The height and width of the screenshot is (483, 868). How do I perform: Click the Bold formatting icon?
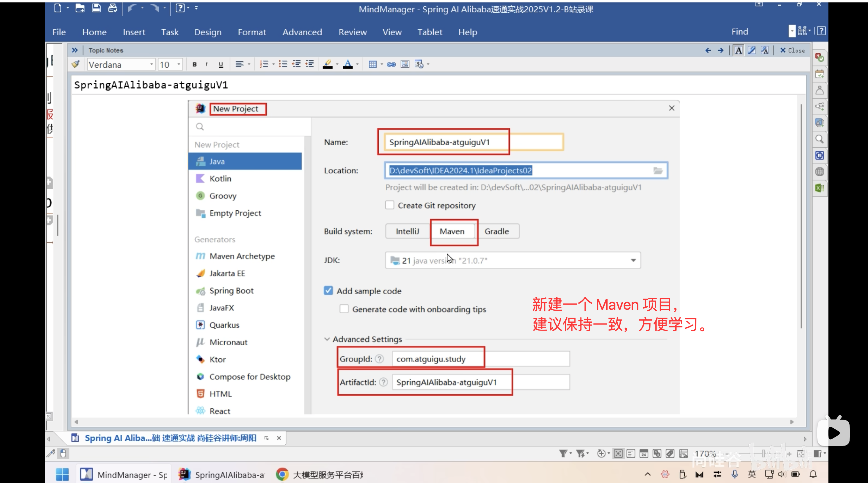194,64
